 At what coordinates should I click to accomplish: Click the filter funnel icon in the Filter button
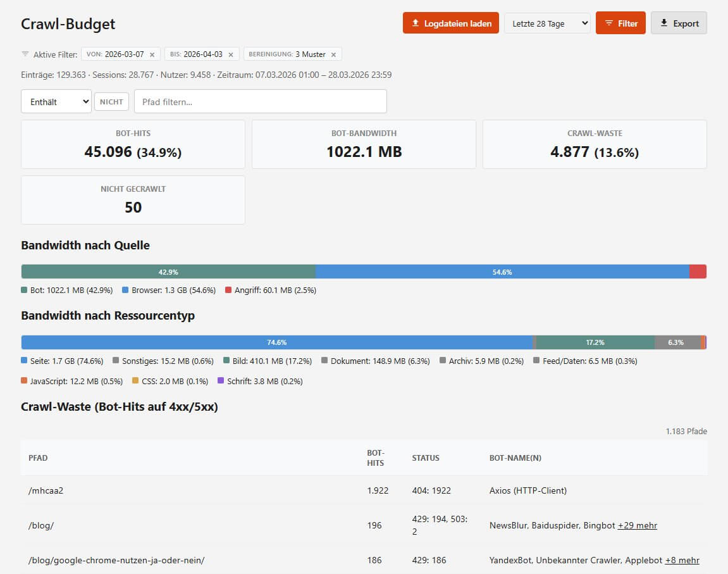tap(608, 23)
